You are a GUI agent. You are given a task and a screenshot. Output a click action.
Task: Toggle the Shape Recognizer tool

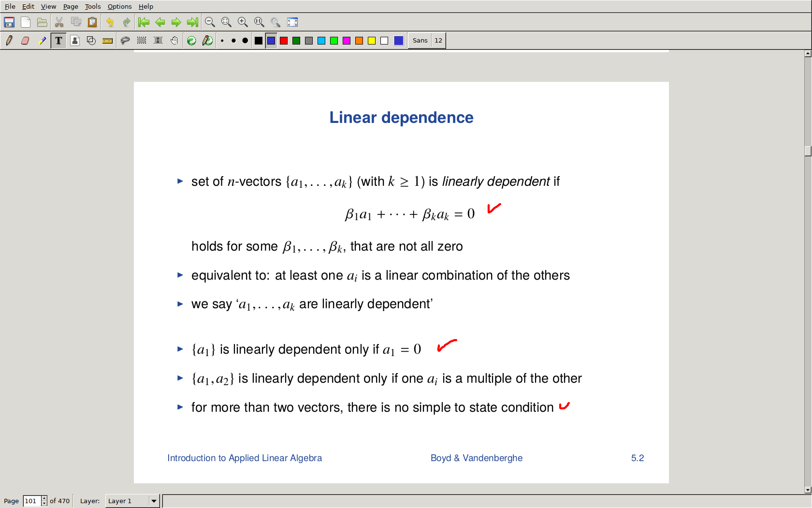click(x=91, y=41)
